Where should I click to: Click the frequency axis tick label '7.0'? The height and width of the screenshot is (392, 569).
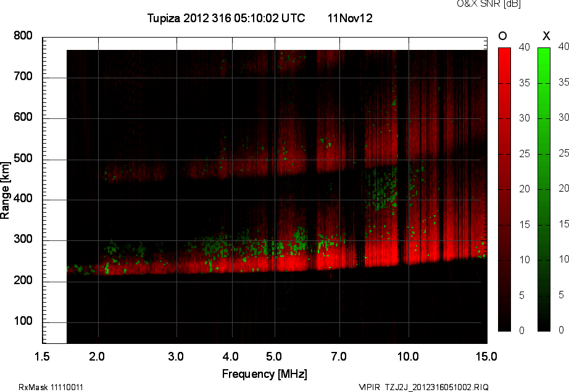pyautogui.click(x=339, y=356)
